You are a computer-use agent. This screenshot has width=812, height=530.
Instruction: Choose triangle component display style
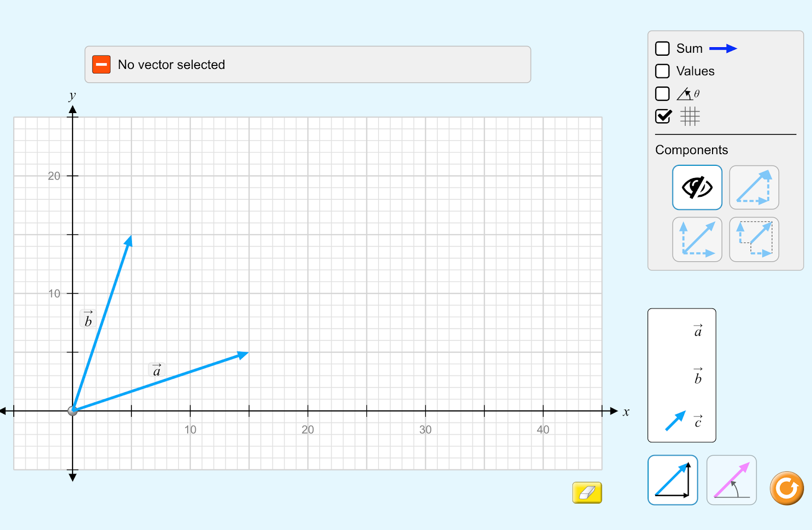click(754, 187)
